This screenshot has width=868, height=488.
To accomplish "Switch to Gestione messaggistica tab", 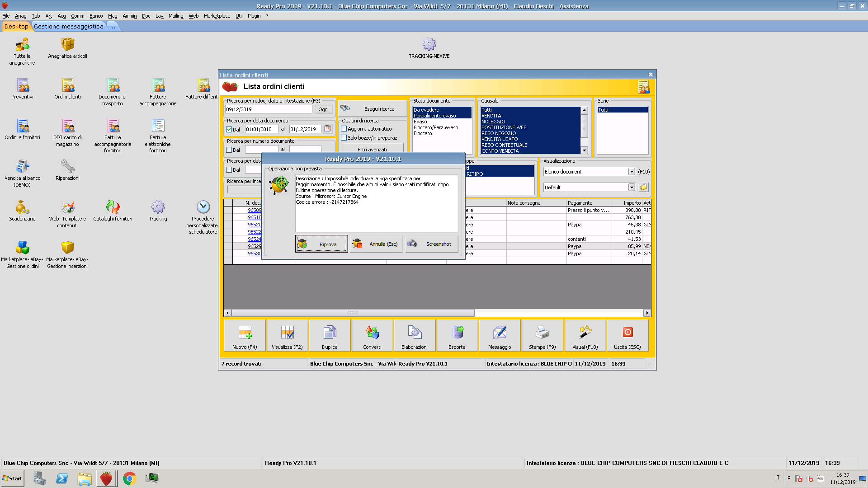I will click(x=69, y=26).
